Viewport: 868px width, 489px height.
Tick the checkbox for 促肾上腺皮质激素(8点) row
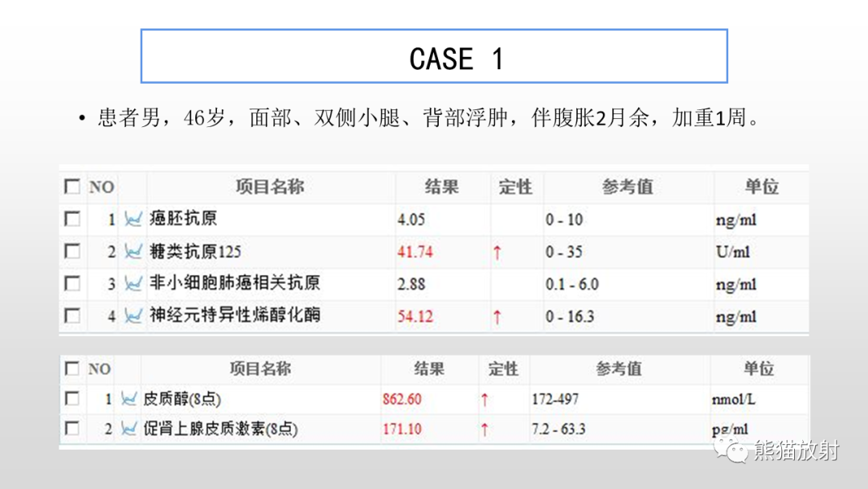pyautogui.click(x=72, y=428)
